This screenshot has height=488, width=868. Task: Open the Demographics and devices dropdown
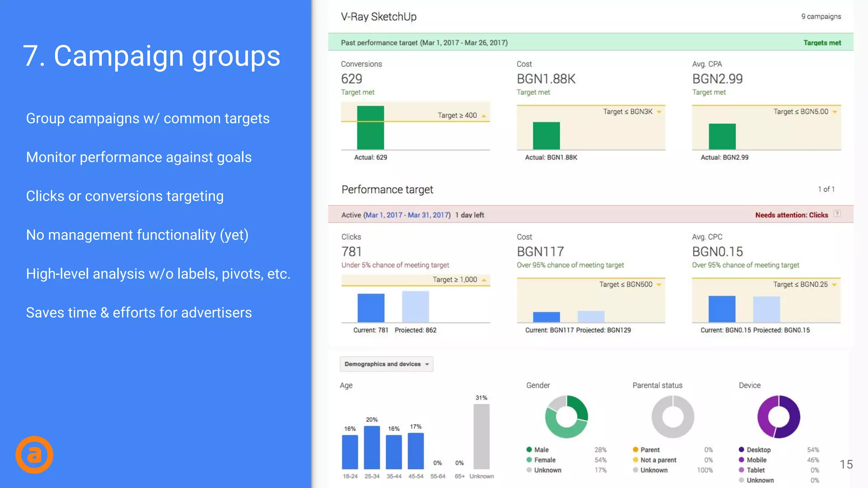(x=387, y=364)
